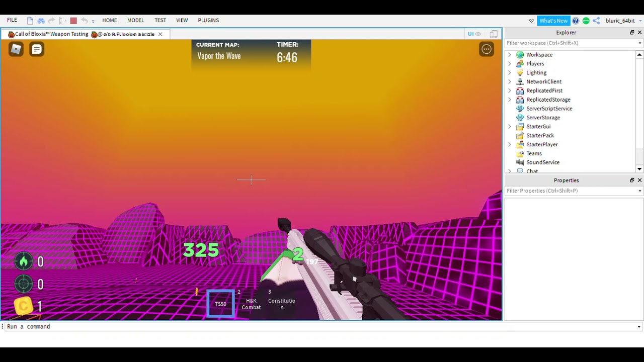
Task: Close the Explorer panel
Action: tap(639, 33)
